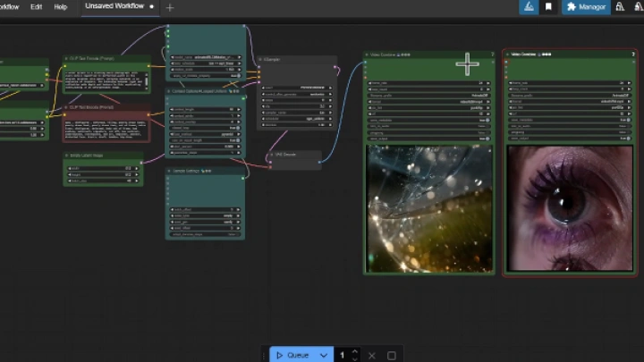Viewport: 644px width, 362px height.
Task: Click the Queue button
Action: (292, 355)
